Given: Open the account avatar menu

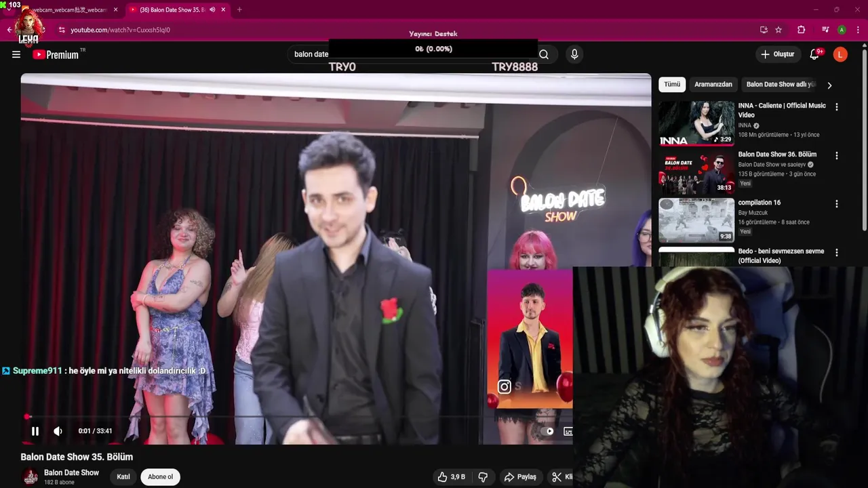Looking at the screenshot, I should click(840, 54).
